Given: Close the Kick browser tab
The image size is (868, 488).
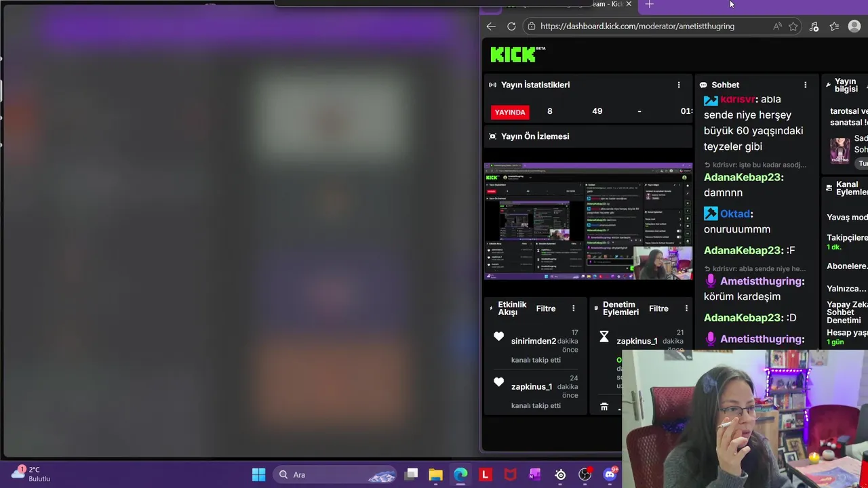Looking at the screenshot, I should coord(629,4).
